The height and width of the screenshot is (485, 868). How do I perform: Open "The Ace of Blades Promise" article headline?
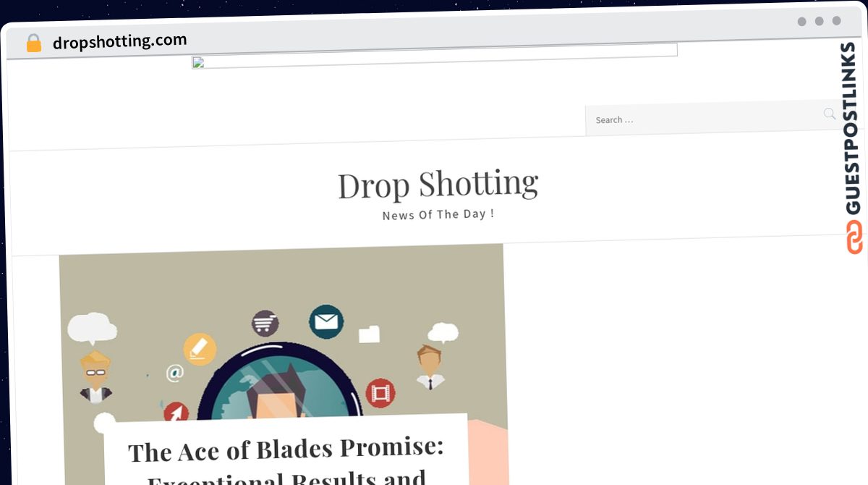(x=286, y=462)
